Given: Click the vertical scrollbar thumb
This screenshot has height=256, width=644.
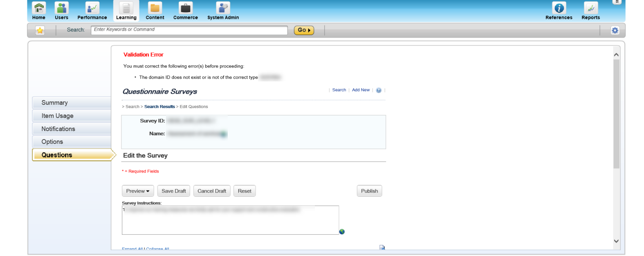Looking at the screenshot, I should point(616,114).
